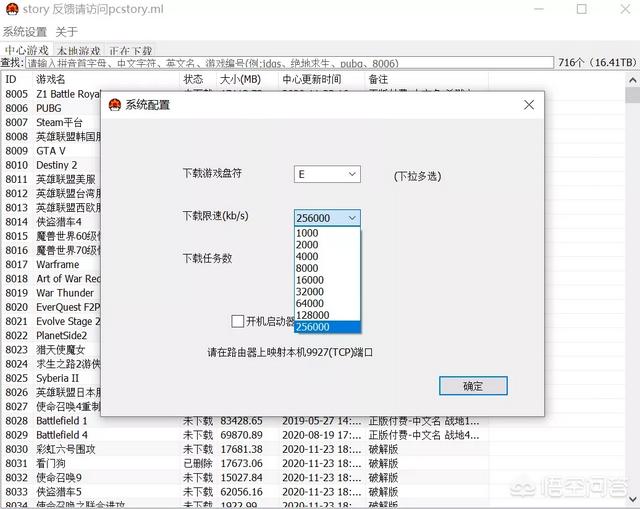The width and height of the screenshot is (640, 509).
Task: Click the story app icon in title bar
Action: pos(11,9)
